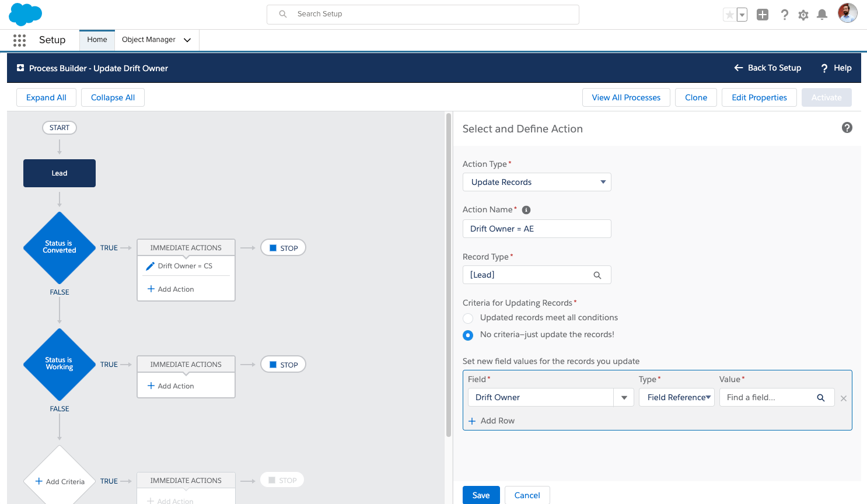Click the global actions plus icon
The height and width of the screenshot is (504, 867).
763,15
